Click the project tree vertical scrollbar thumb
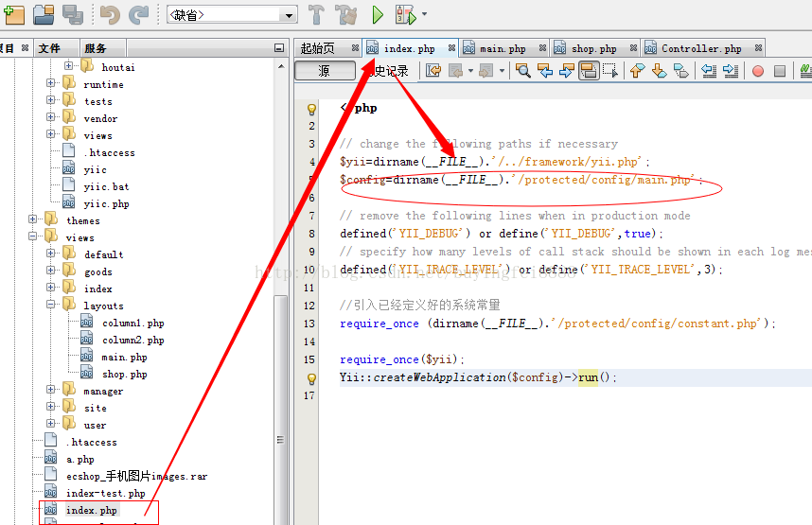The width and height of the screenshot is (812, 525). tap(281, 410)
